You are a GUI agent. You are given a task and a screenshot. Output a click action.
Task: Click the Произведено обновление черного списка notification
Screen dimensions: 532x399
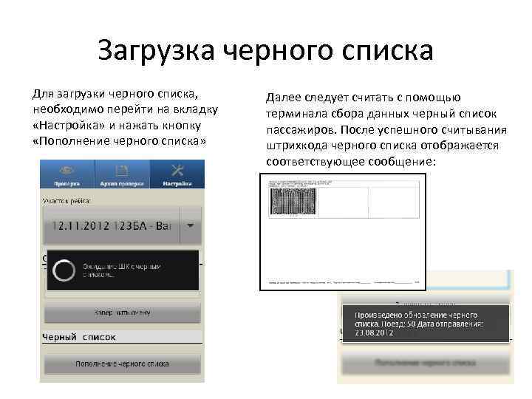click(x=426, y=324)
